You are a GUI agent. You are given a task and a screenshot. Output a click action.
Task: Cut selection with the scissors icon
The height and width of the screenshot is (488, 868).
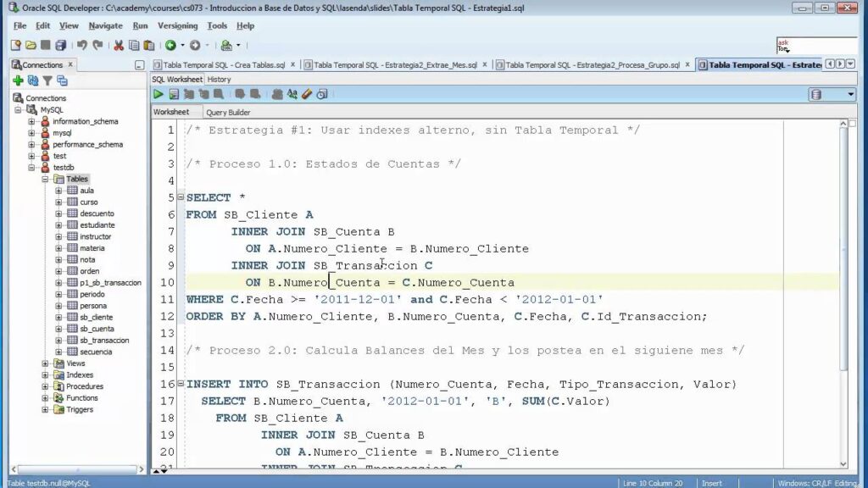pyautogui.click(x=119, y=46)
